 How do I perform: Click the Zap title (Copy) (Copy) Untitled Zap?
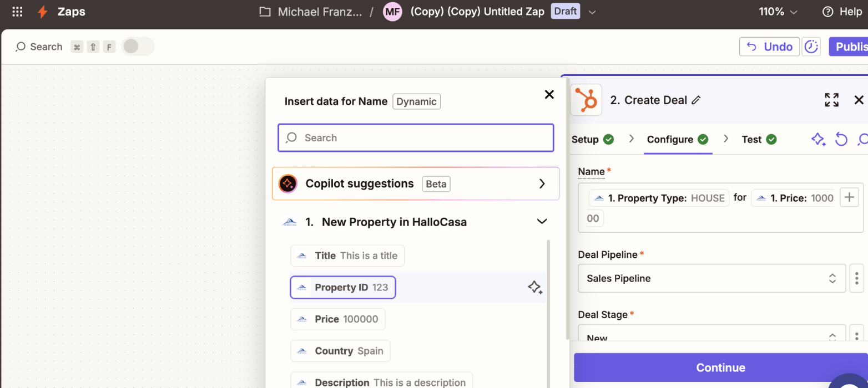pos(477,12)
